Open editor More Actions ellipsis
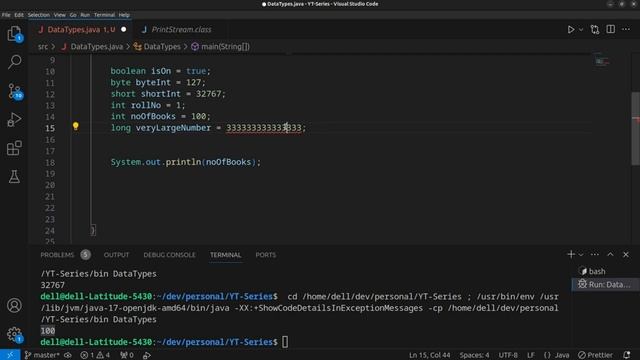Screen dimensions: 640x360 [626, 29]
